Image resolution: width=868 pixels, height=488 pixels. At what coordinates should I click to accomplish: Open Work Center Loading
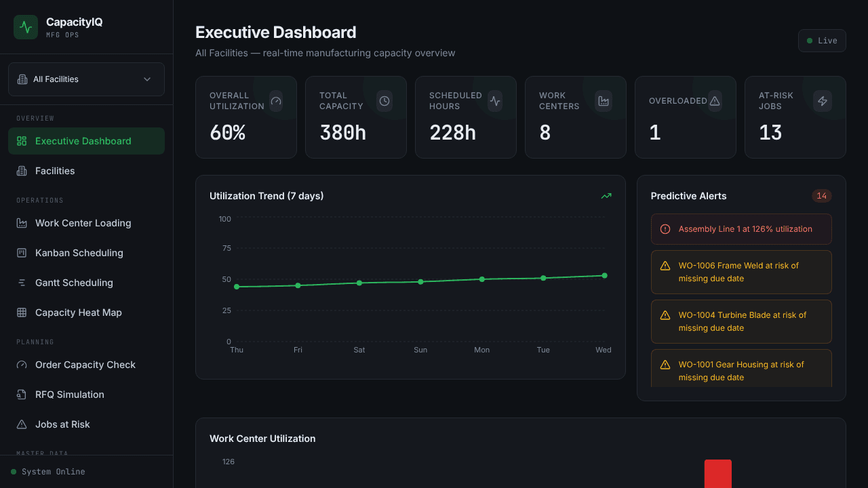click(86, 223)
